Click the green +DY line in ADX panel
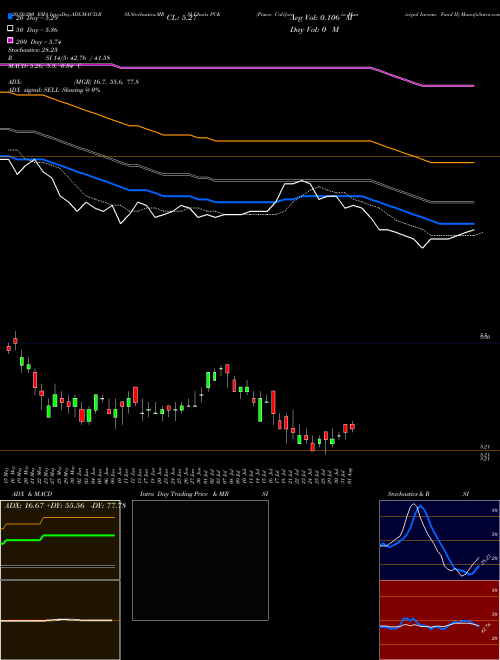 [78, 535]
